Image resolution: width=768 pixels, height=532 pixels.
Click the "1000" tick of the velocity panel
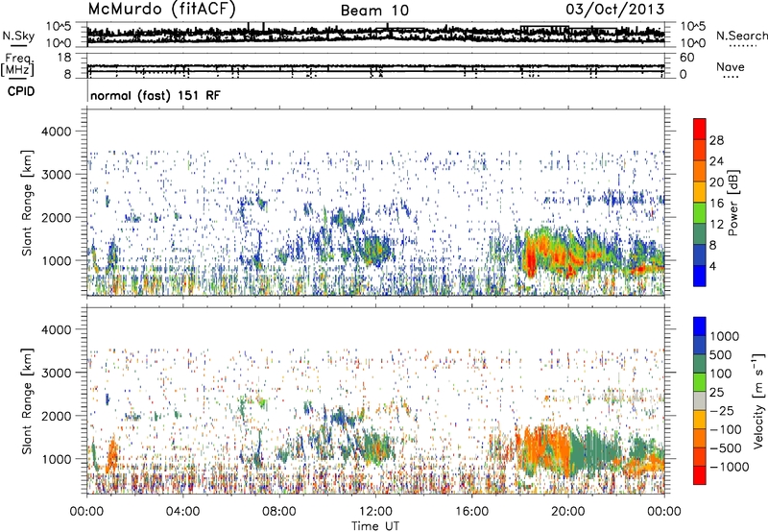click(x=57, y=459)
